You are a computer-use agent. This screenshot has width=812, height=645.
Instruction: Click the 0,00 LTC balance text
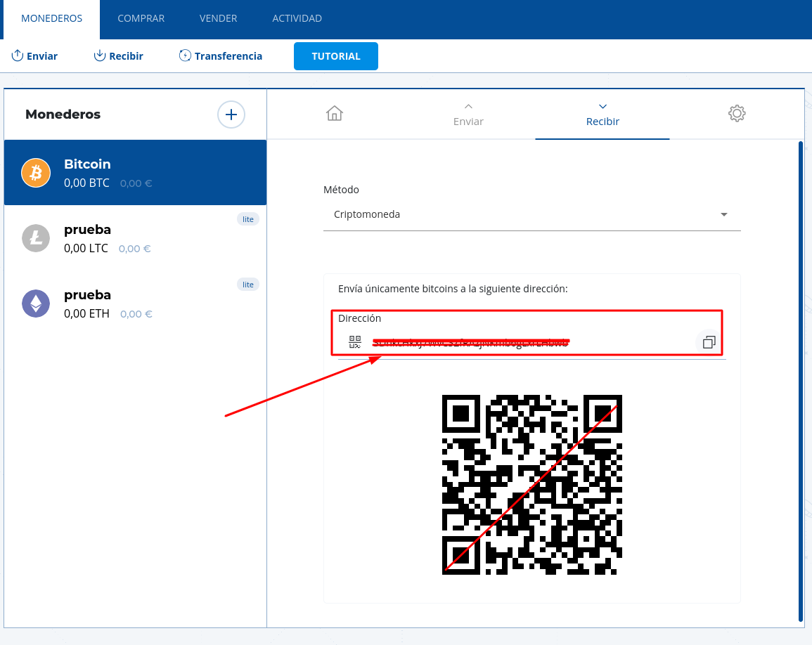click(86, 249)
